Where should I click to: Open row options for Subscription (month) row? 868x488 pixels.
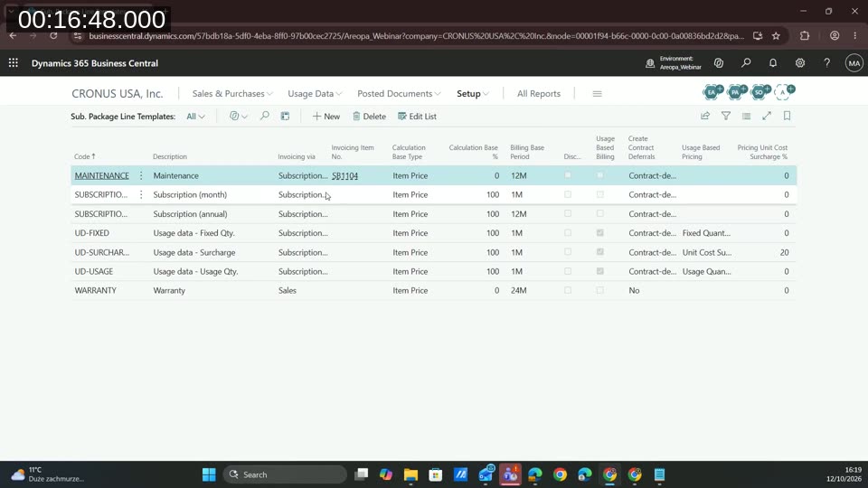141,195
